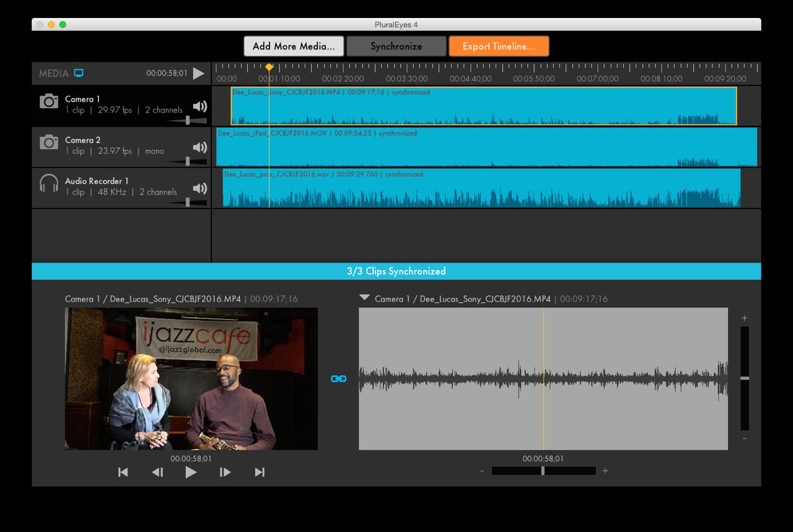The height and width of the screenshot is (532, 793).
Task: Click the Audio Recorder 1 headphones icon
Action: [49, 184]
